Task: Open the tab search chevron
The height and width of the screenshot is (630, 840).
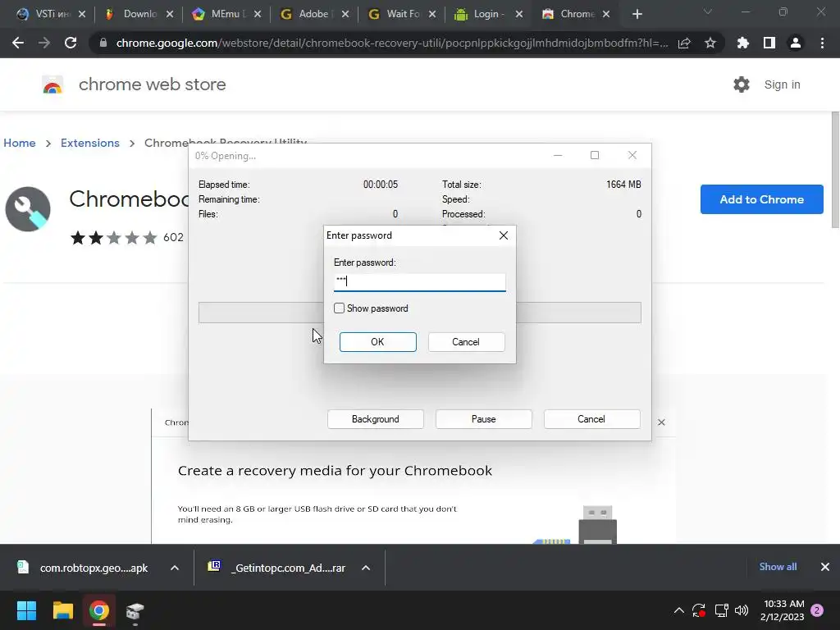Action: point(708,11)
